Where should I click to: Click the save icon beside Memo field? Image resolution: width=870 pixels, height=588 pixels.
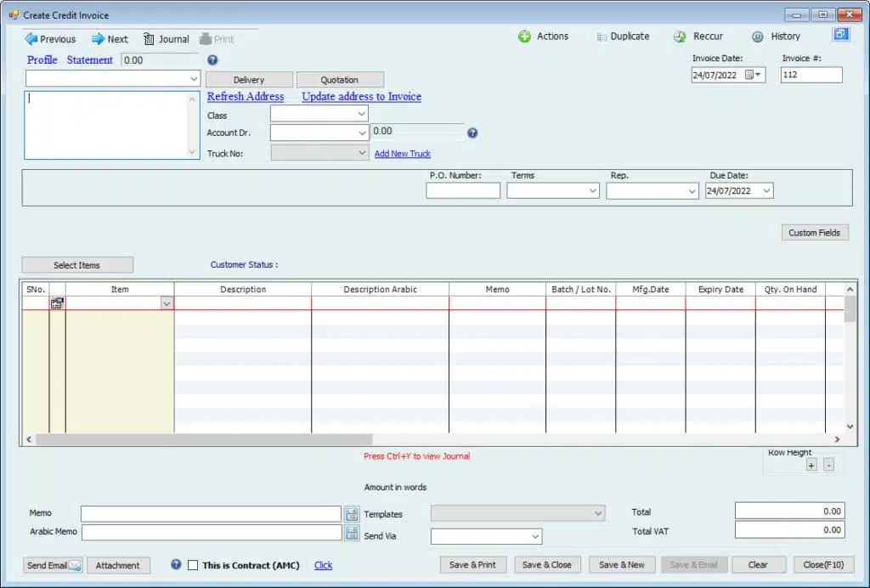353,513
